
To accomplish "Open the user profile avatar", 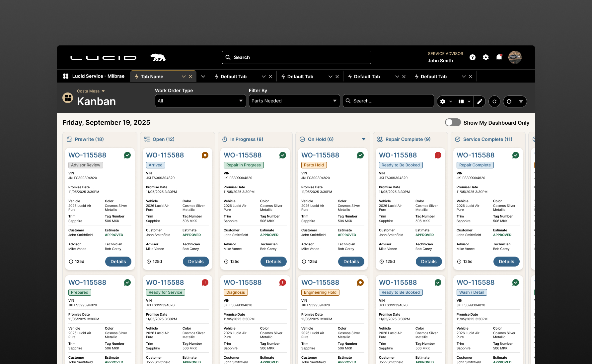I will click(x=515, y=57).
